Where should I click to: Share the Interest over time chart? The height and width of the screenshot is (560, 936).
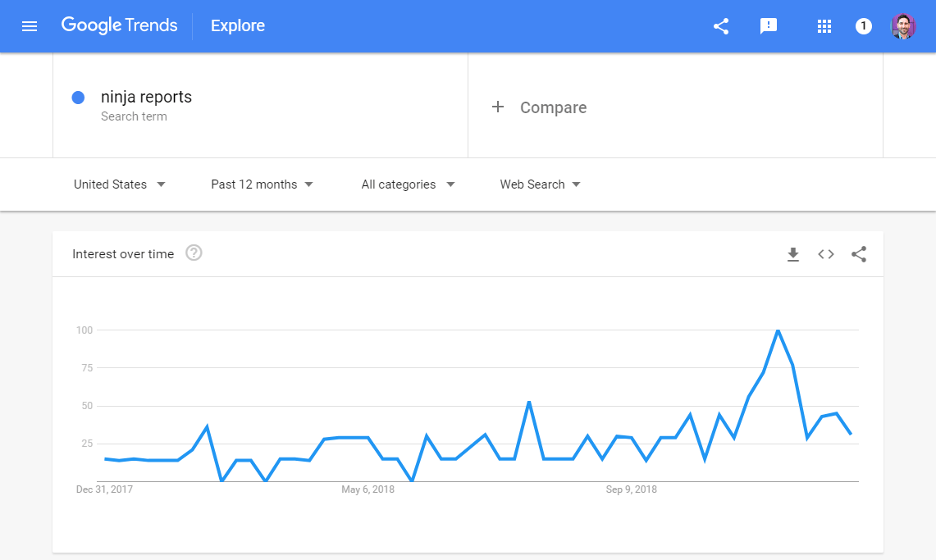(859, 254)
